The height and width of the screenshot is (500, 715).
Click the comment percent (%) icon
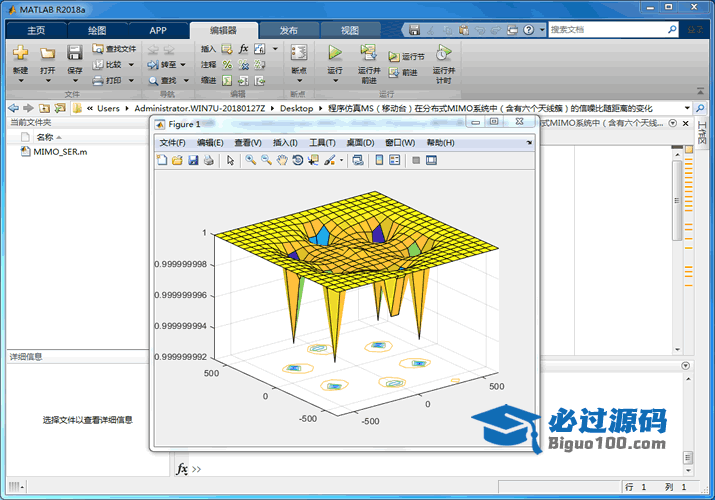click(x=227, y=65)
